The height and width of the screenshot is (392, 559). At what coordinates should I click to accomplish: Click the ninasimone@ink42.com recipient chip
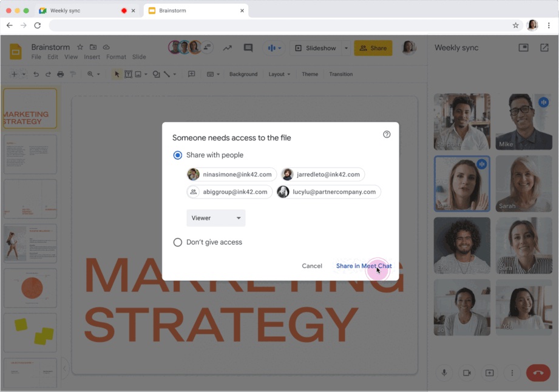click(x=231, y=175)
